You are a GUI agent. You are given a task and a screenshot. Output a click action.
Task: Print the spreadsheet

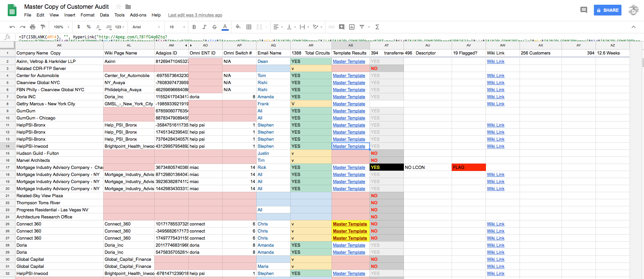click(x=33, y=27)
